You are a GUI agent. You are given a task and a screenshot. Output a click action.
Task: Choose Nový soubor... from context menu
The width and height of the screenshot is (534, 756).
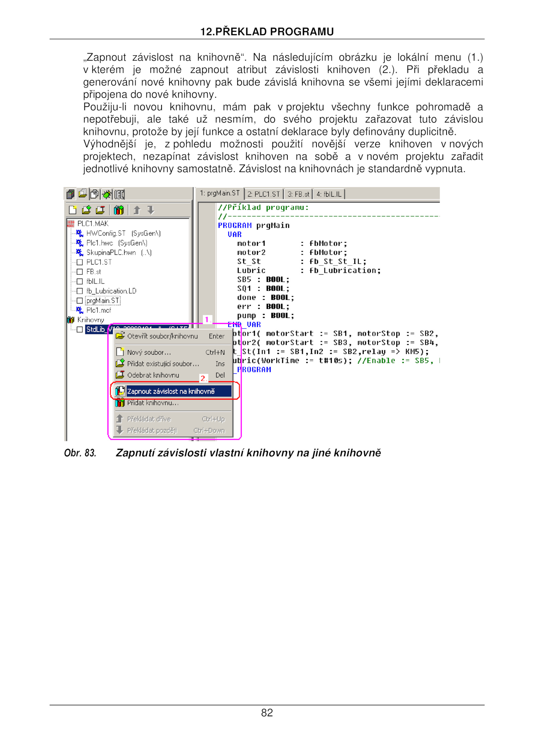click(173, 352)
